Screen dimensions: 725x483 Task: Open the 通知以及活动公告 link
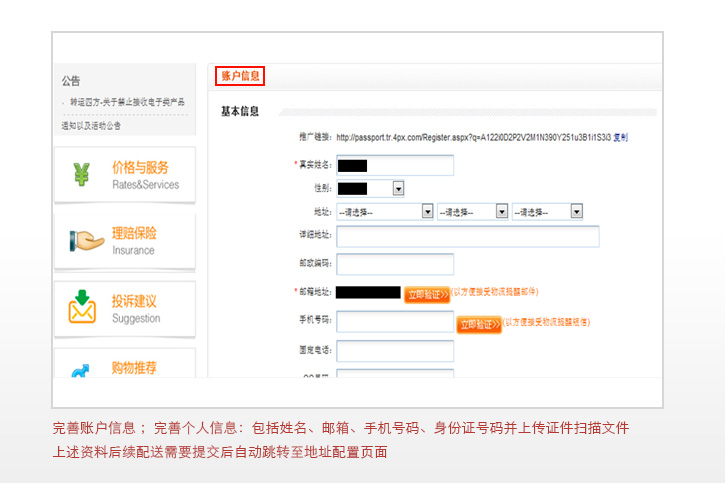pyautogui.click(x=92, y=126)
